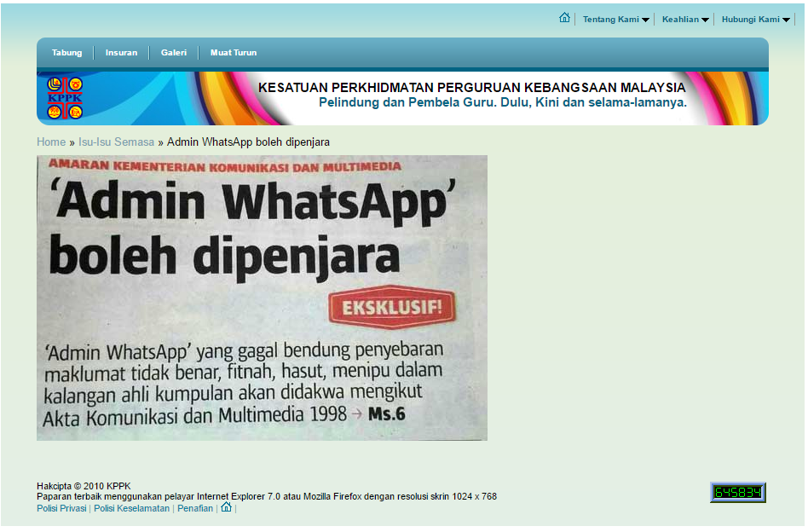Click the slogan Pelindung dan Pembela Guru

pyautogui.click(x=502, y=102)
